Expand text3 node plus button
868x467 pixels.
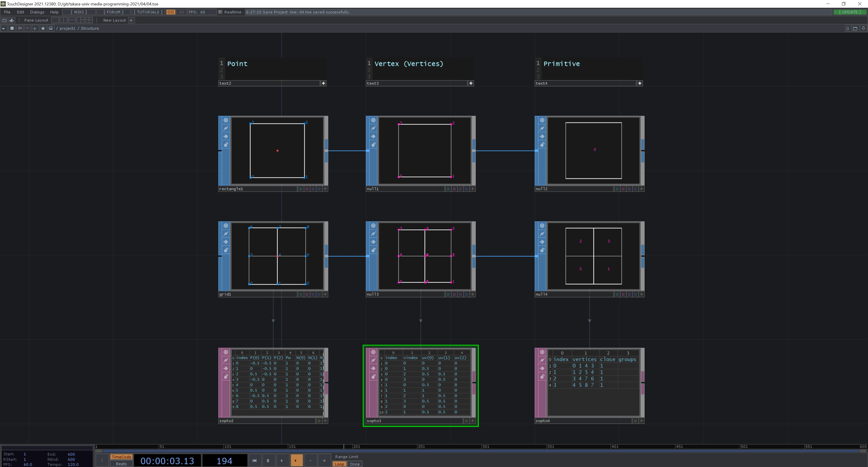[471, 83]
